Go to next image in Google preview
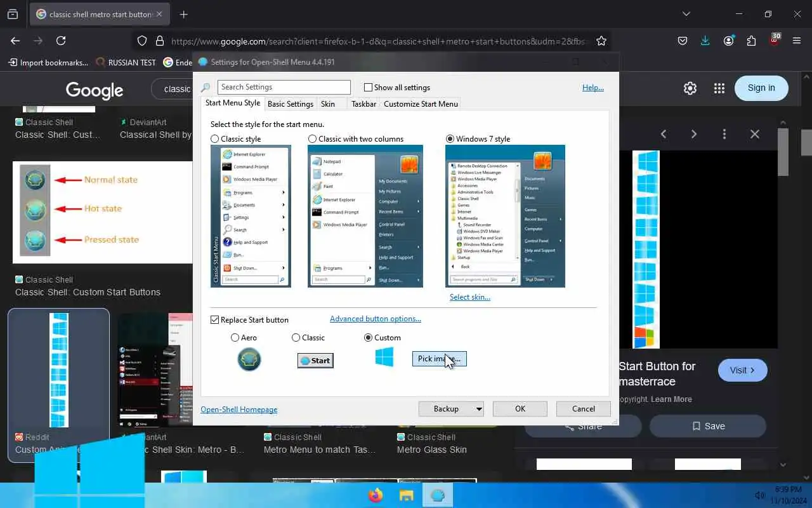This screenshot has height=508, width=812. (x=694, y=134)
